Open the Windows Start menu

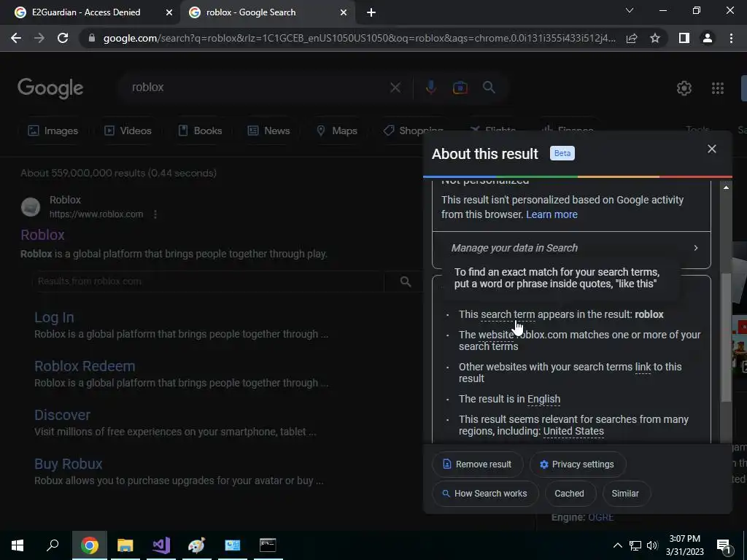tap(18, 545)
